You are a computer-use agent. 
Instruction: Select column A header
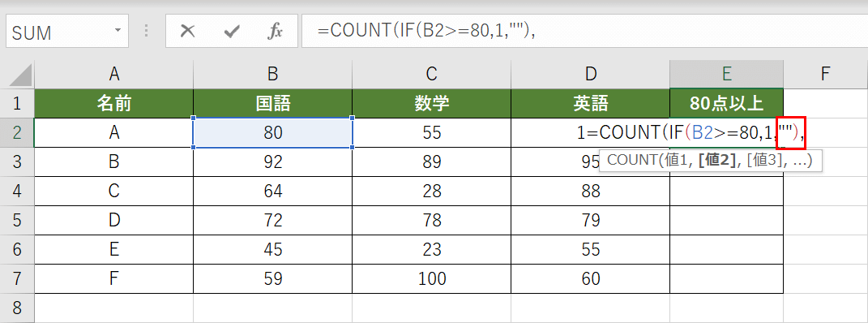click(x=113, y=74)
